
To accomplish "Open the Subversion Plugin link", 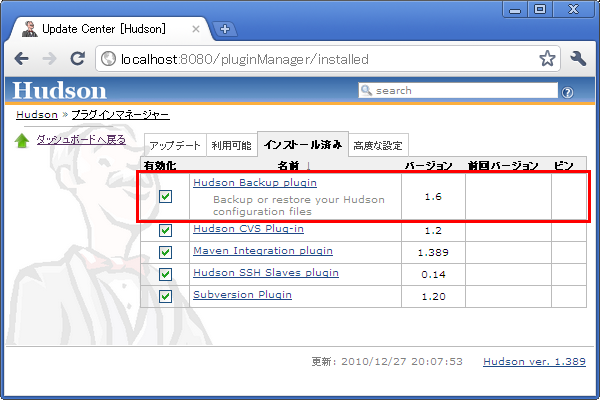I will pyautogui.click(x=243, y=295).
